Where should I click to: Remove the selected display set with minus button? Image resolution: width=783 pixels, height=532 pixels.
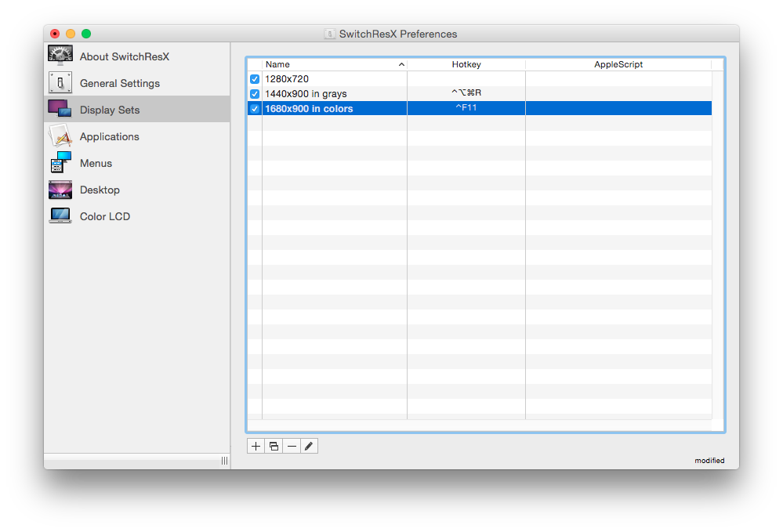[292, 446]
